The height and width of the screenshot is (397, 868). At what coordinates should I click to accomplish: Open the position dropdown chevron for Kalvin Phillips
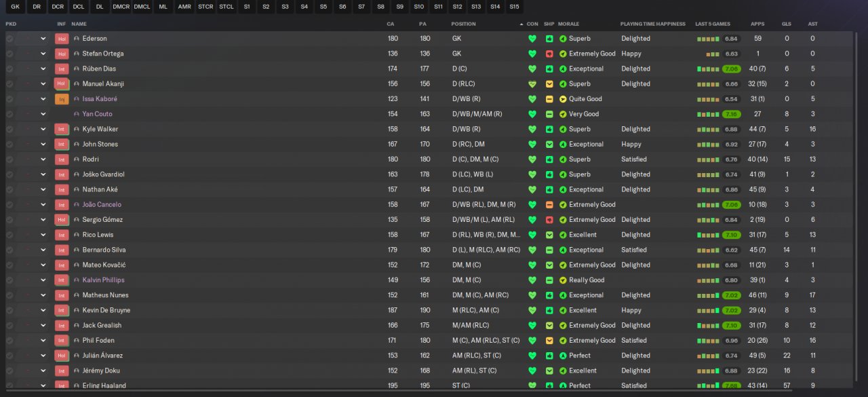click(x=43, y=280)
